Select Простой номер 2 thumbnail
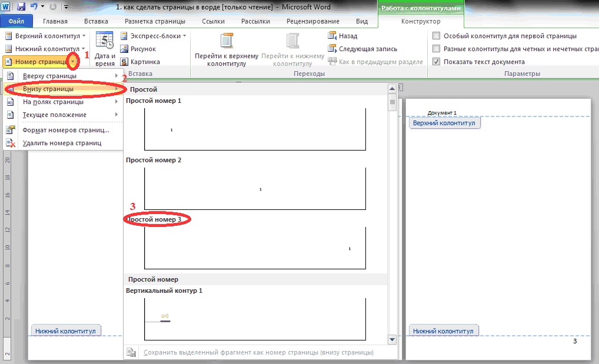599x364 pixels. pyautogui.click(x=255, y=189)
